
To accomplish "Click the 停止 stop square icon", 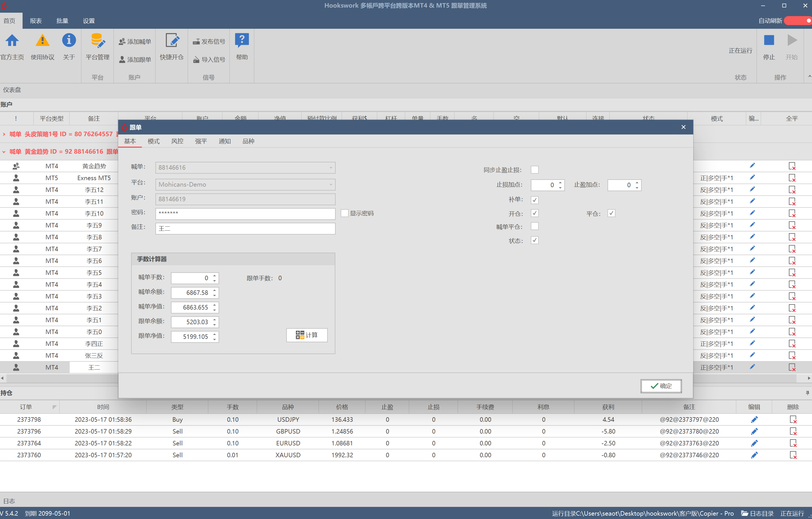I will [x=769, y=40].
